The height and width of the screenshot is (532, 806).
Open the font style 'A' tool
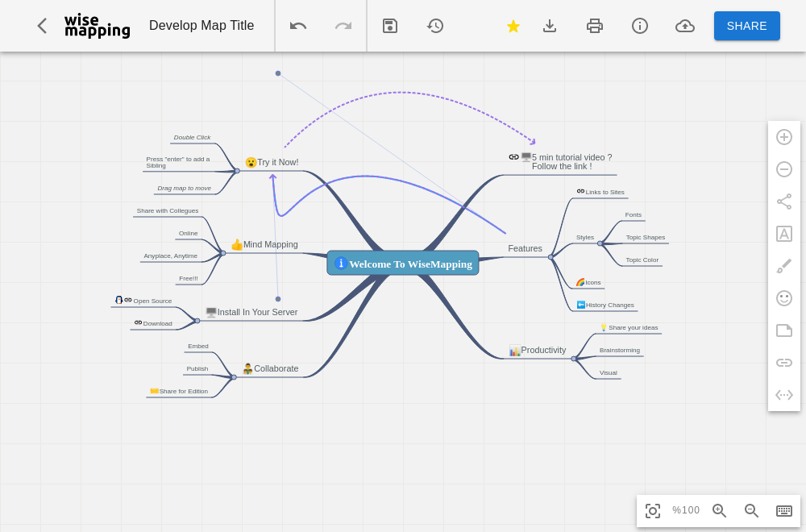(x=784, y=234)
